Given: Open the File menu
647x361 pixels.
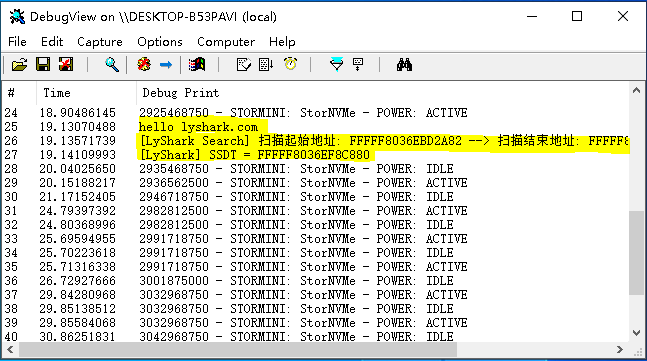Looking at the screenshot, I should (x=17, y=42).
